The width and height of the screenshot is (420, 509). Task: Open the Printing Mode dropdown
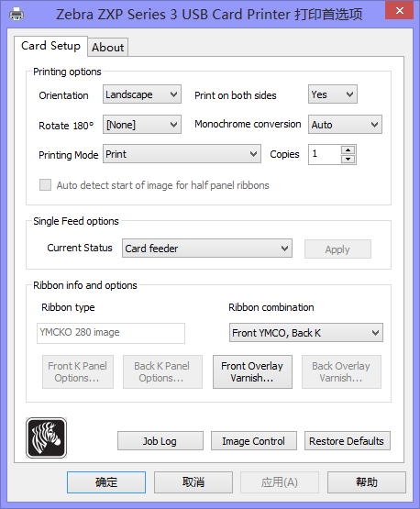pos(182,154)
